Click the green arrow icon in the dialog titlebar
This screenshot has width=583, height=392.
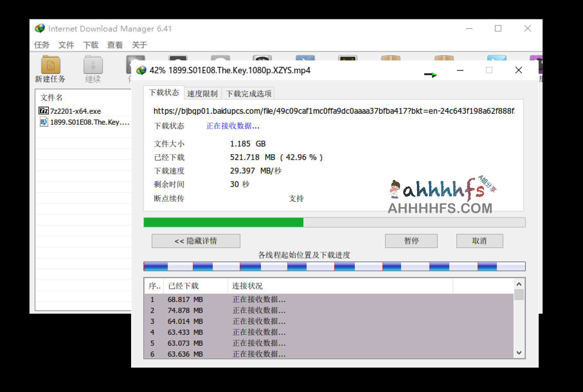[431, 75]
